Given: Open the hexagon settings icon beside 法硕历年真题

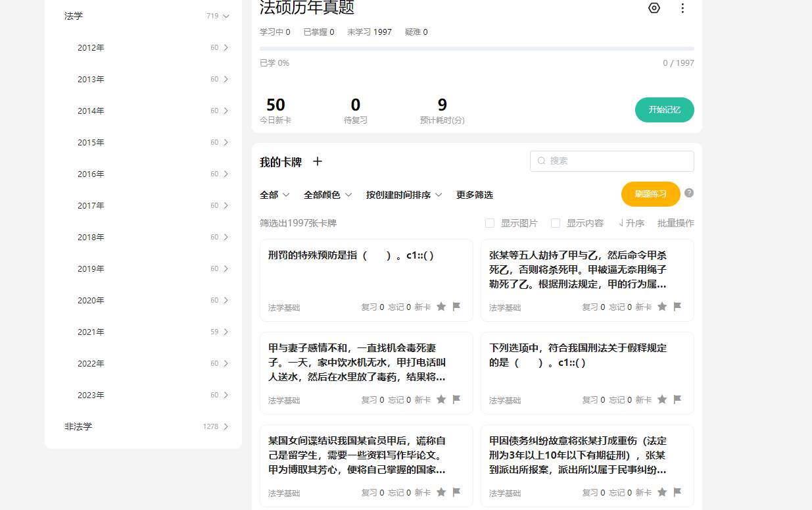Looking at the screenshot, I should pos(654,8).
